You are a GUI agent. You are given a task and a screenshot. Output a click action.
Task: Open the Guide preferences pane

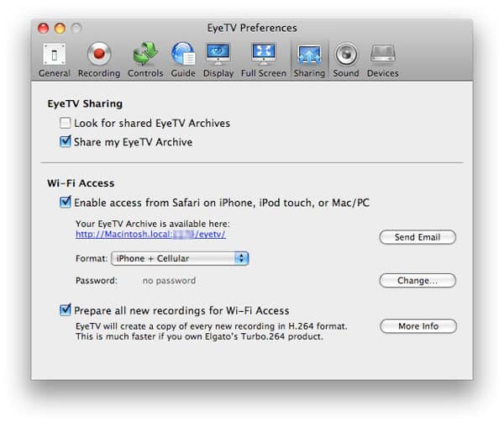183,61
